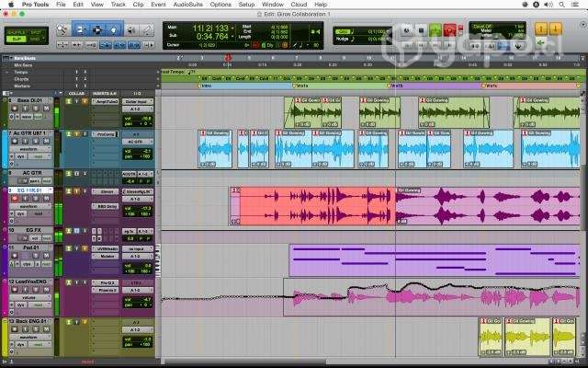
Task: Open the waveform view selector on EG track
Action: (x=30, y=206)
